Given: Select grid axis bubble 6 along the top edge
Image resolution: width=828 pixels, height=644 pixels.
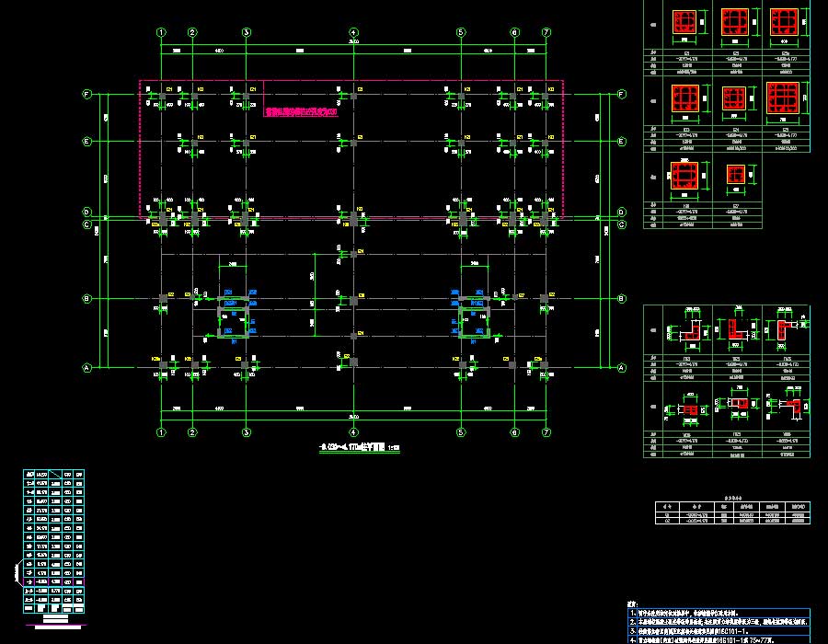Looking at the screenshot, I should point(515,33).
